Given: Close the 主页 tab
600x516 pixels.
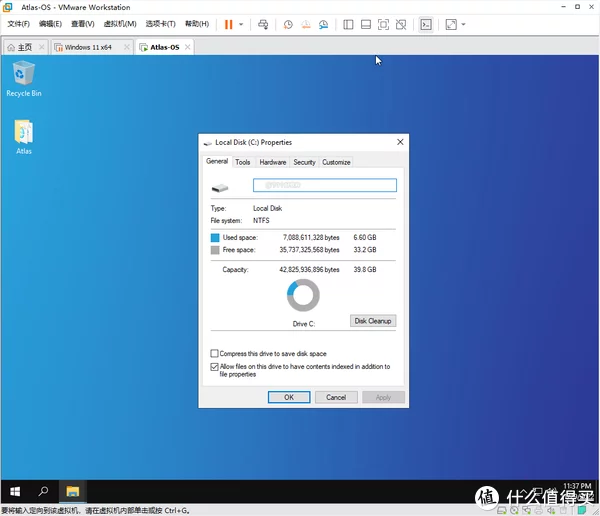Looking at the screenshot, I should pyautogui.click(x=42, y=47).
